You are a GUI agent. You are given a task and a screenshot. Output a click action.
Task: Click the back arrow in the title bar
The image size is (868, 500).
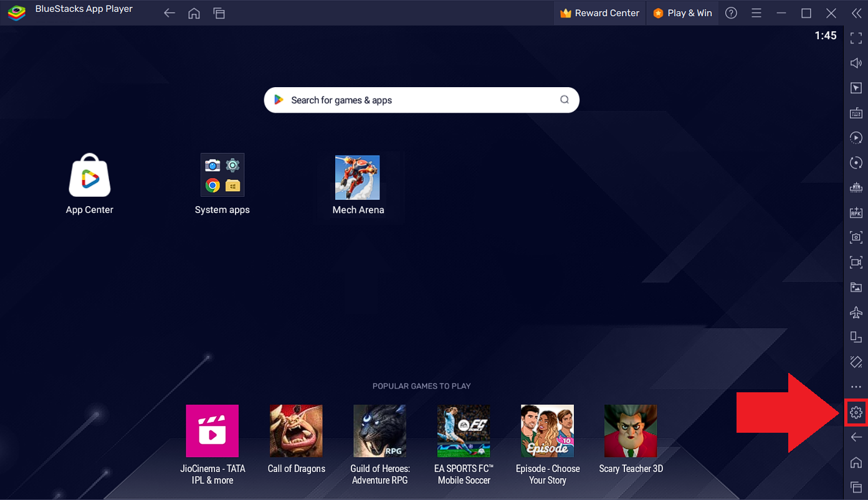(169, 13)
